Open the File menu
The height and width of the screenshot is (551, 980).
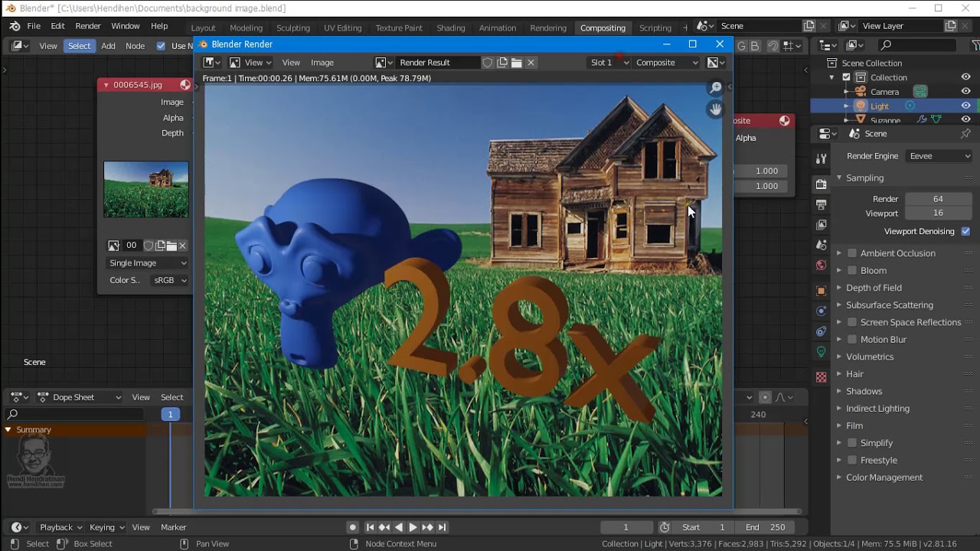[34, 26]
